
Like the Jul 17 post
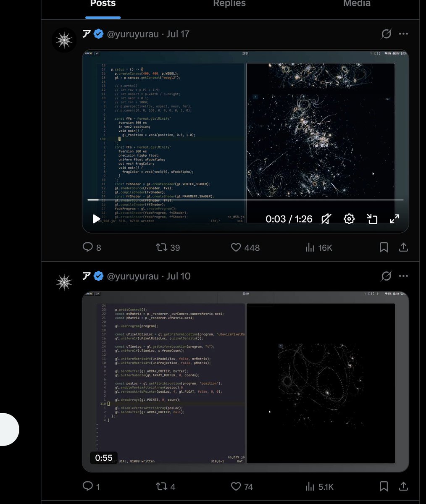245,247
